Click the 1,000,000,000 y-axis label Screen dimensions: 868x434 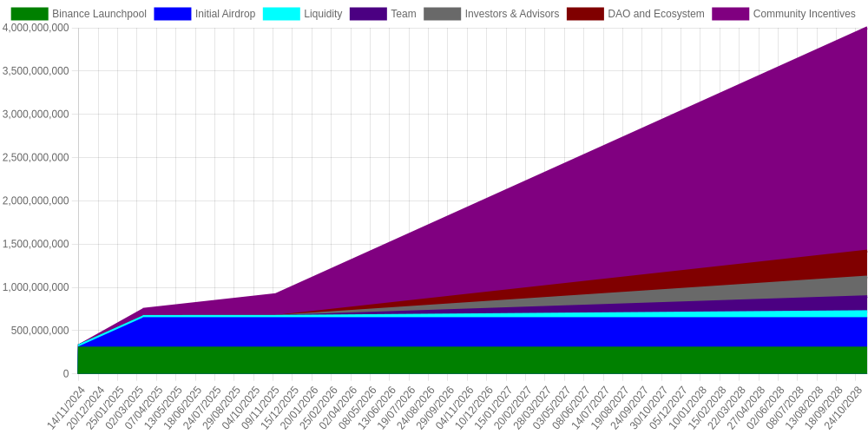click(x=36, y=287)
